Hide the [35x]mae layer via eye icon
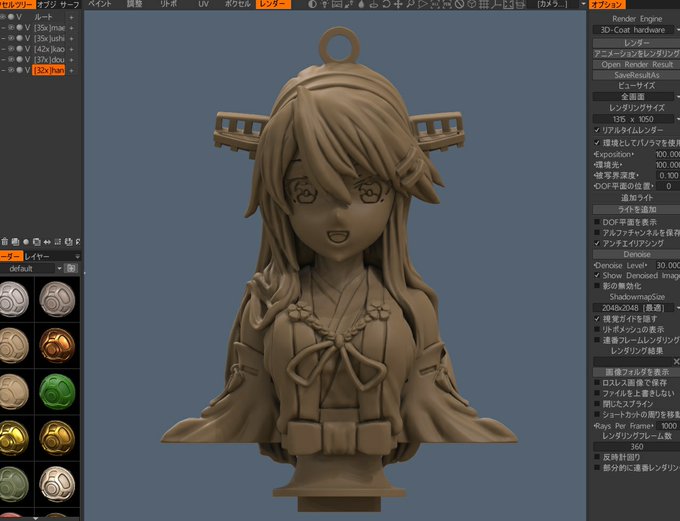The image size is (680, 521). coord(11,27)
